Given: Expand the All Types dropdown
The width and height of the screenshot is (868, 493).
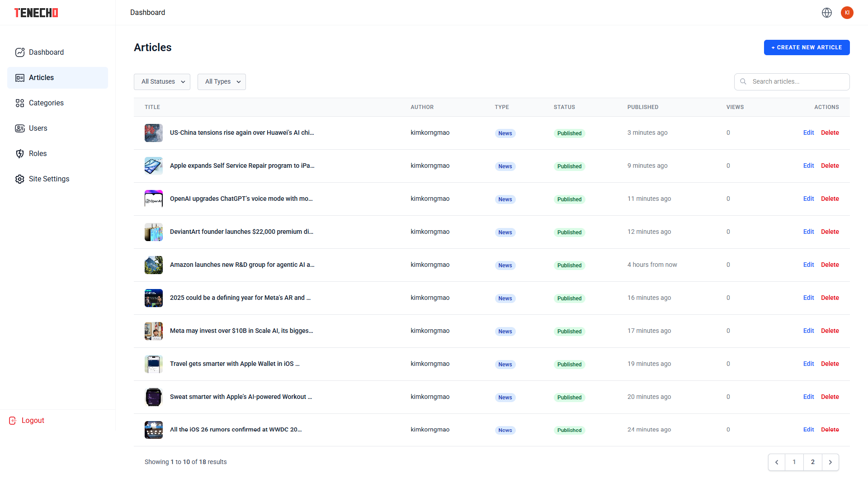Looking at the screenshot, I should (x=222, y=82).
